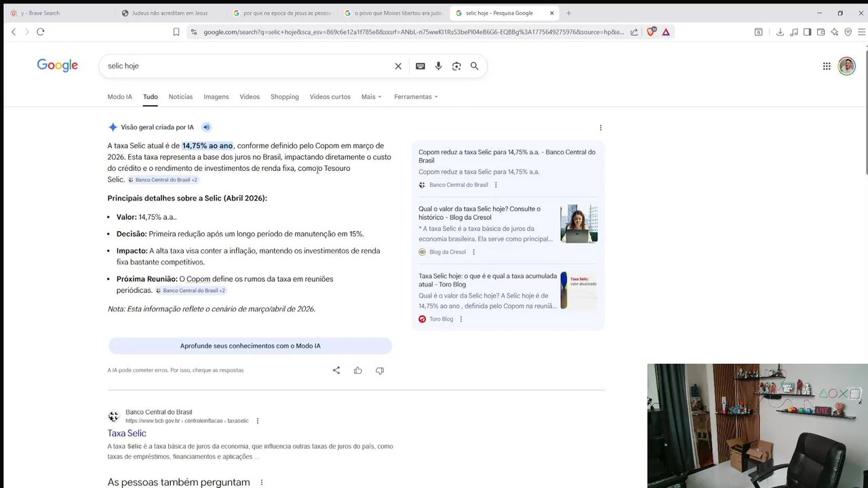The image size is (868, 488).
Task: Close the 'selic hoje' tab
Action: click(x=552, y=13)
